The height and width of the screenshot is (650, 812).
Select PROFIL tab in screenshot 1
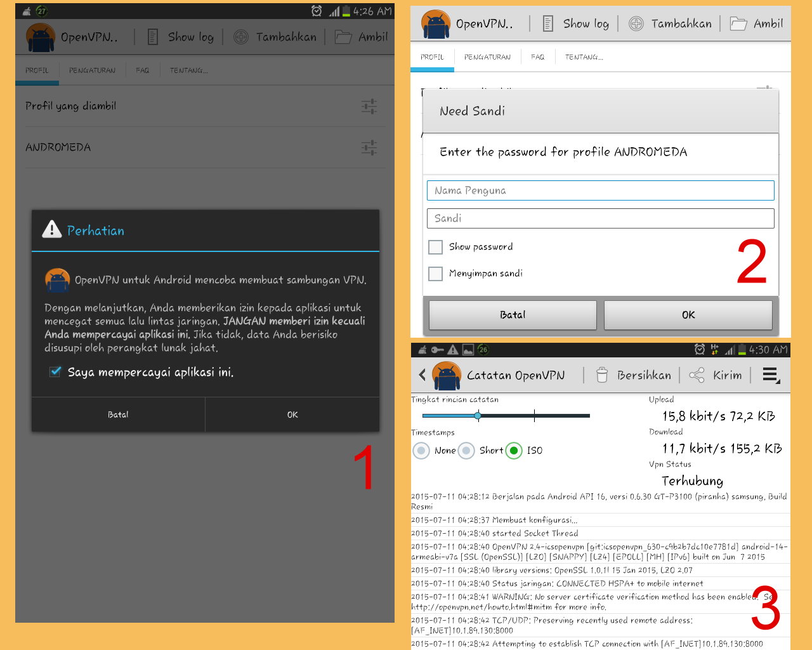pos(37,70)
